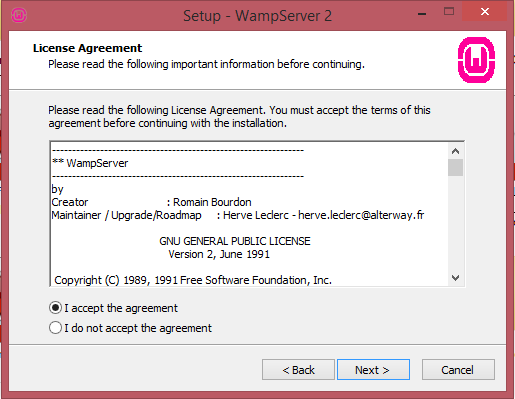Go back with the < Back button
The width and height of the screenshot is (515, 399).
298,369
